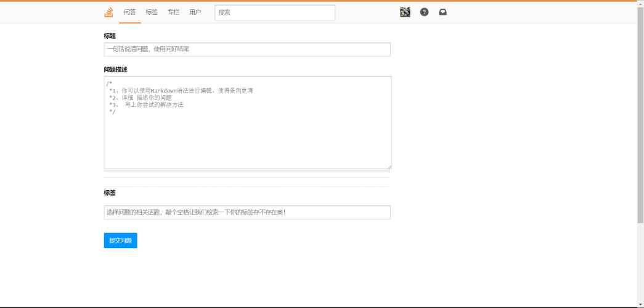Click the 标题 title input field

247,49
